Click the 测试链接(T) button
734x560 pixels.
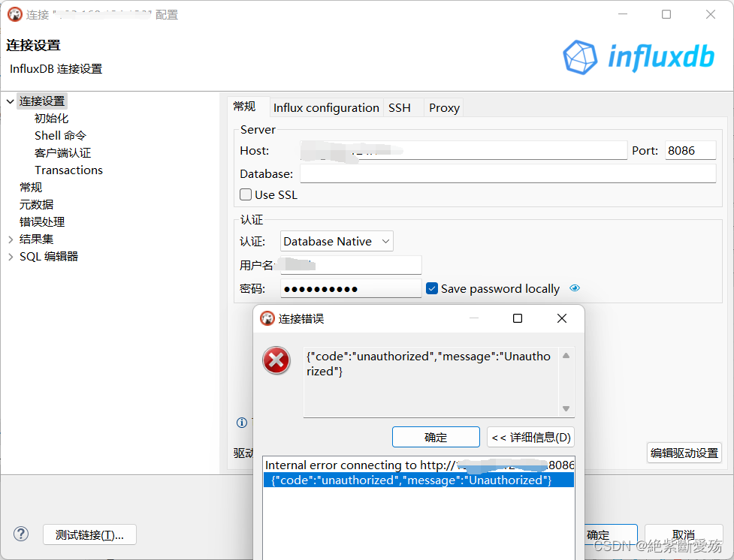pos(89,534)
